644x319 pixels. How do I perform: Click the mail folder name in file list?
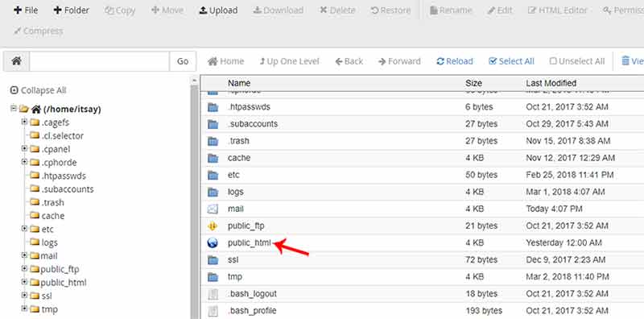236,209
